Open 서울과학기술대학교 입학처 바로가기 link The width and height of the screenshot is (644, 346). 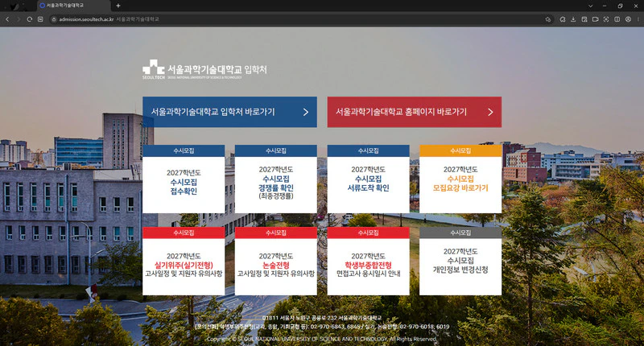(229, 112)
